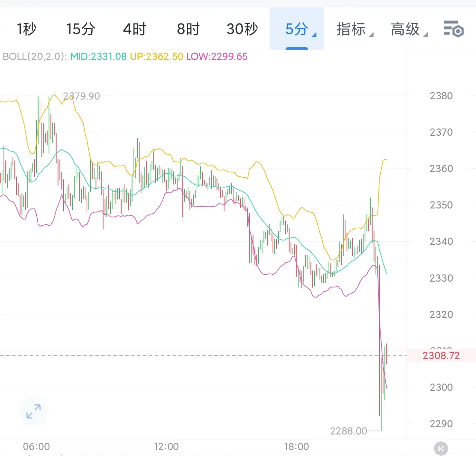Tap the 2320 price axis label
The width and height of the screenshot is (476, 456).
coord(441,314)
